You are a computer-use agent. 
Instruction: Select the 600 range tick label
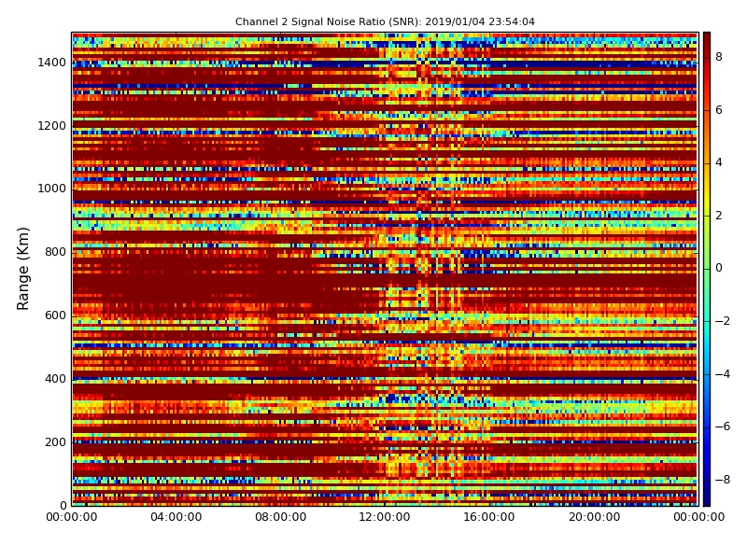55,315
